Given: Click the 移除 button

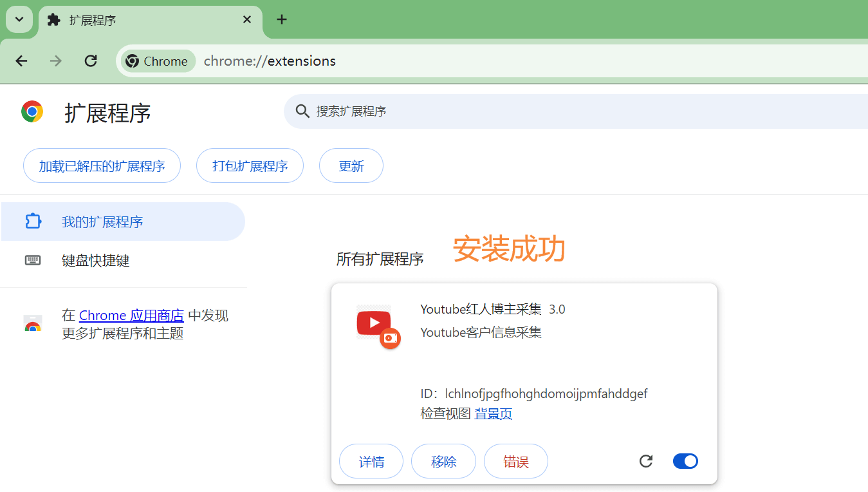Looking at the screenshot, I should [x=443, y=461].
